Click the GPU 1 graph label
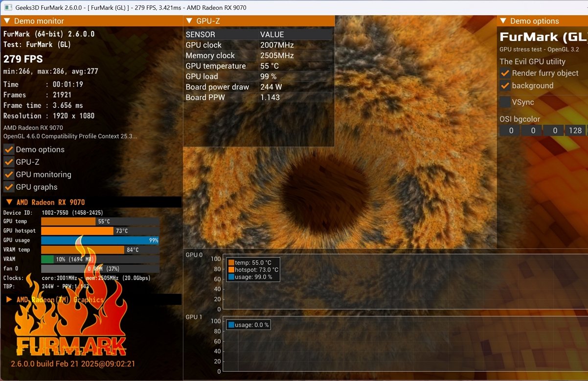 194,317
